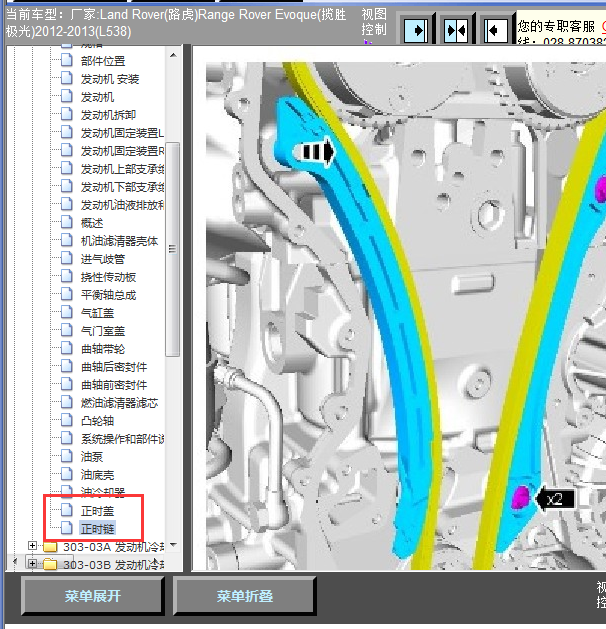Click the left-arrow view control button
This screenshot has width=606, height=629.
click(496, 30)
